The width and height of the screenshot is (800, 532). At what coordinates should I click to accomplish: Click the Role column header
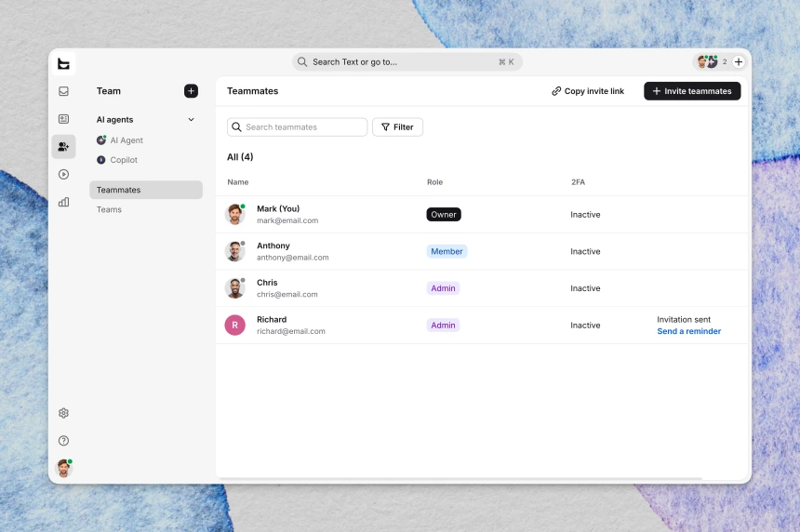(434, 182)
